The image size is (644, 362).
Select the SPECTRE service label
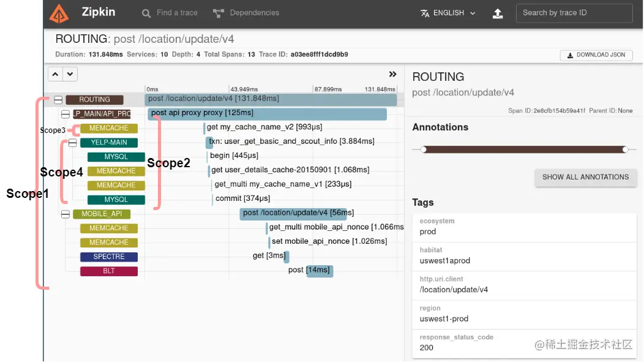(x=109, y=257)
